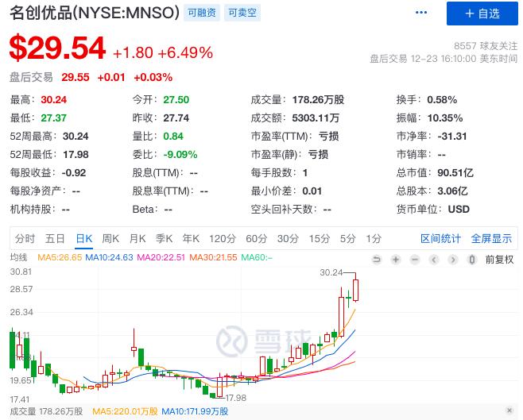Click the chart reset undo arrow icon
Screen dimensions: 523x420
(377, 259)
